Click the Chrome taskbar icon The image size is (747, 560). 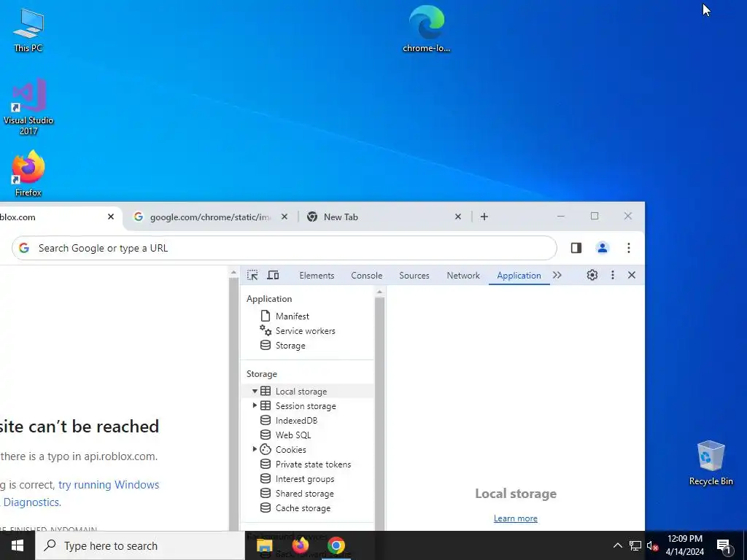point(336,545)
